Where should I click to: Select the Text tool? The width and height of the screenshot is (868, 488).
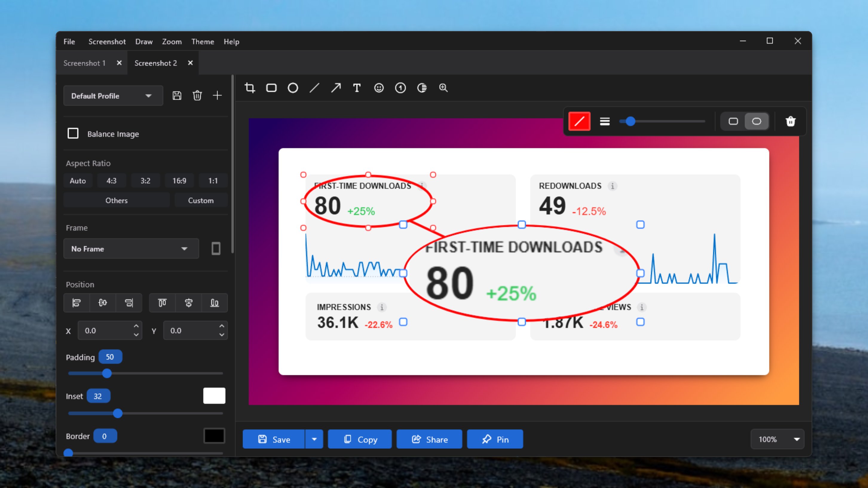tap(357, 88)
